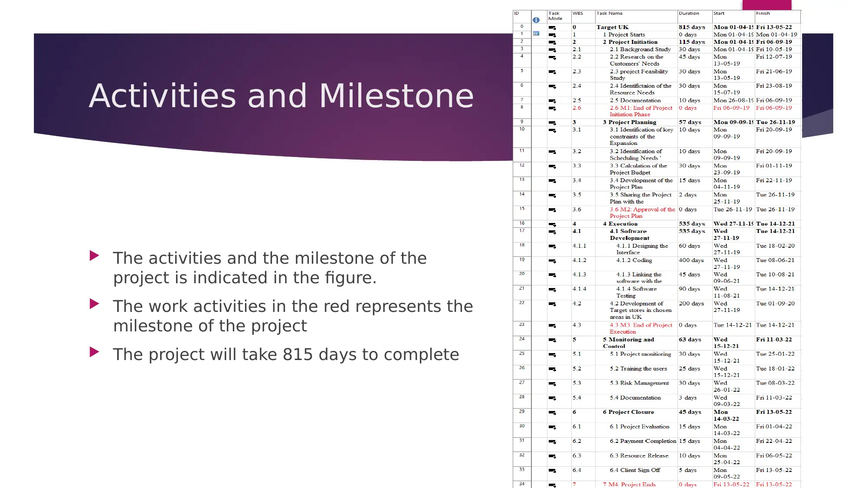Select the '2.4 Identification of the Resource Needs' cell

(636, 89)
